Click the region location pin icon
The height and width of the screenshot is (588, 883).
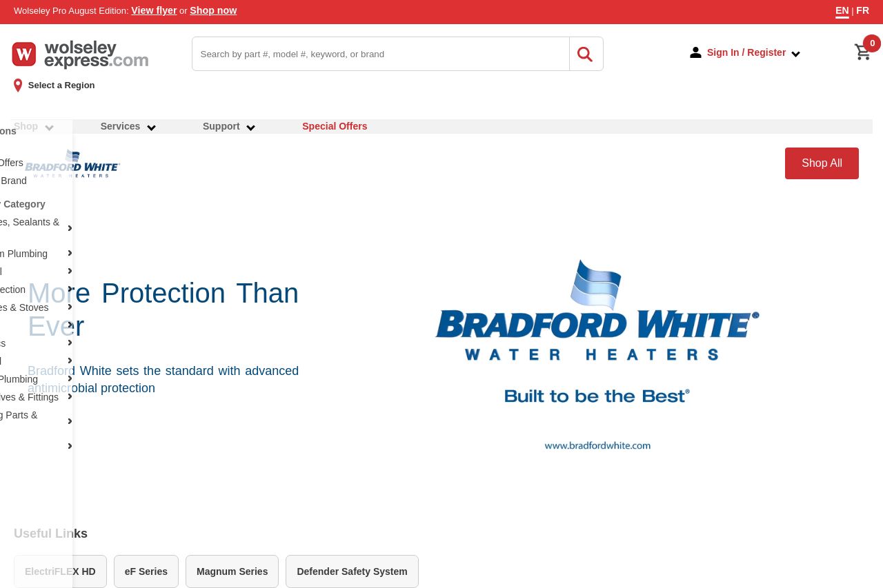point(18,85)
